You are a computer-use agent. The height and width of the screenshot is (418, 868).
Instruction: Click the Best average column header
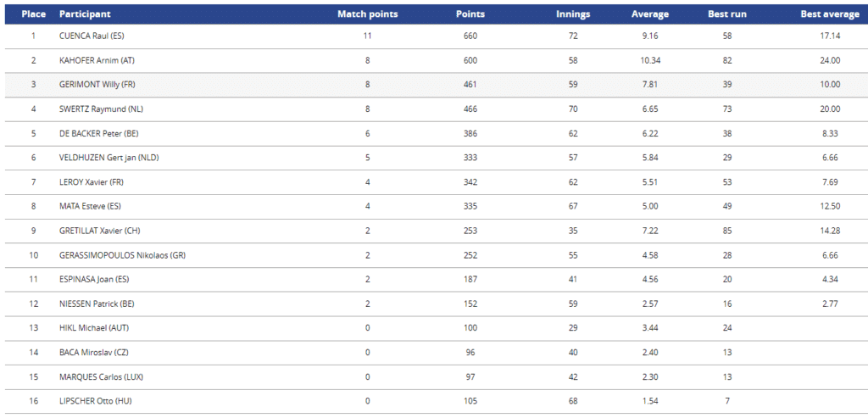coord(830,14)
